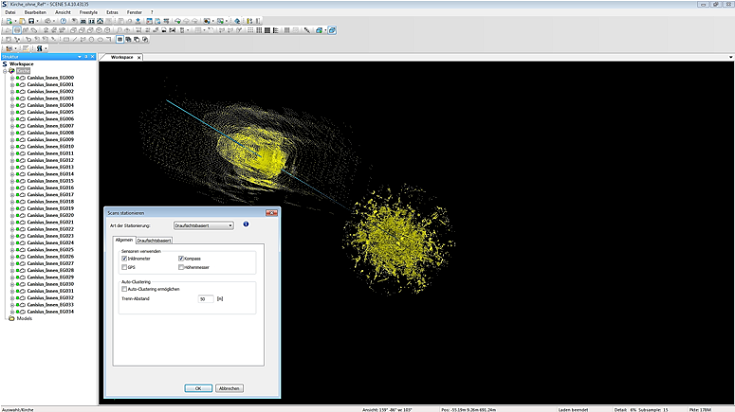Expand Canisius_Innen_EG034 tree node
This screenshot has height=412, width=735.
[x=12, y=312]
